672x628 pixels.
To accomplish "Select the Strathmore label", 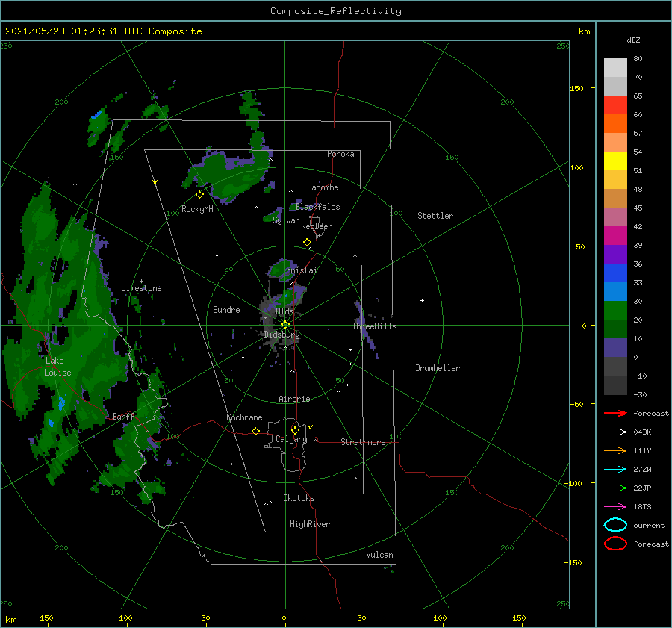I will (x=363, y=442).
